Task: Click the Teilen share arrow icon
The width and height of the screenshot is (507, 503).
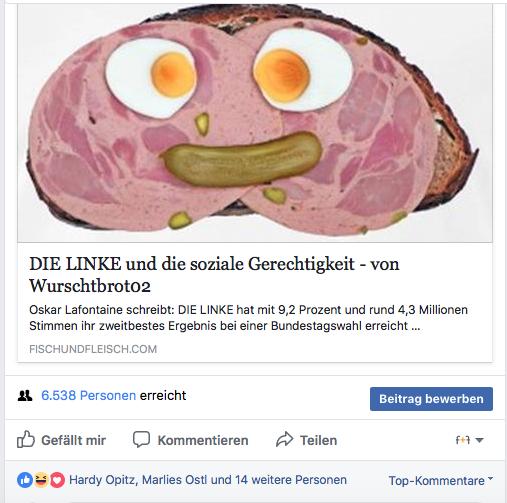Action: (x=284, y=439)
